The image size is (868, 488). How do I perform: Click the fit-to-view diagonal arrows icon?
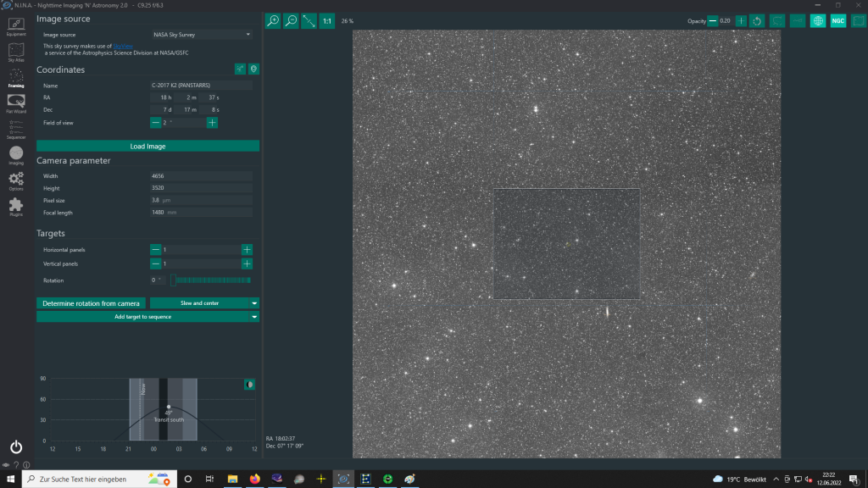(309, 20)
